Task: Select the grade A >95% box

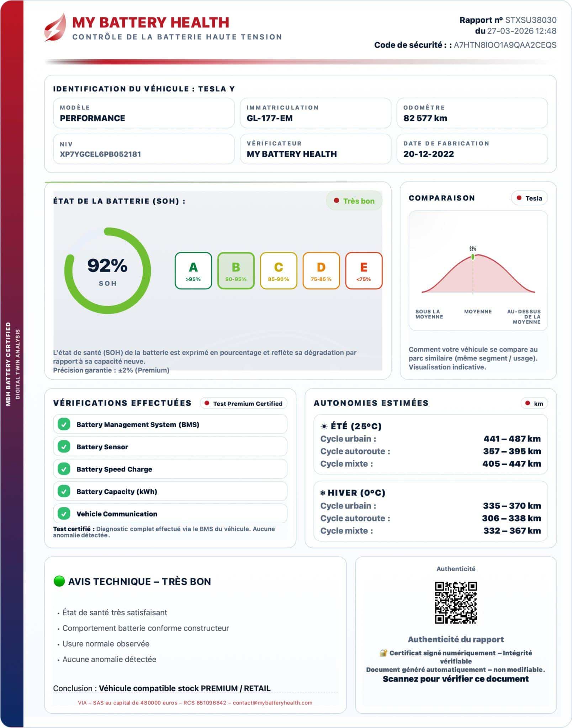Action: point(193,271)
